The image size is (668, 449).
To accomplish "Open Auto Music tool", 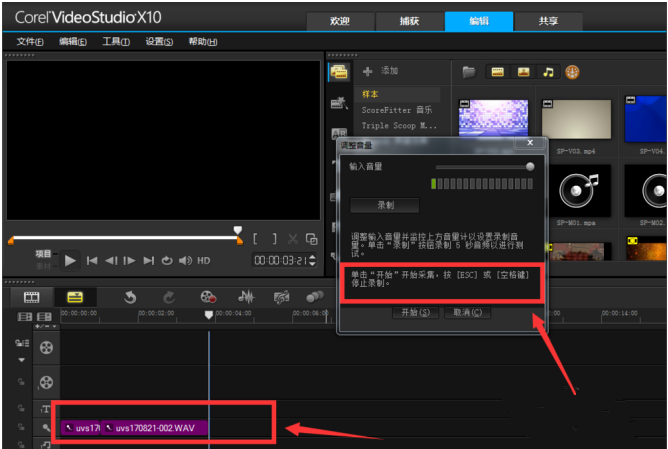I will tap(281, 297).
